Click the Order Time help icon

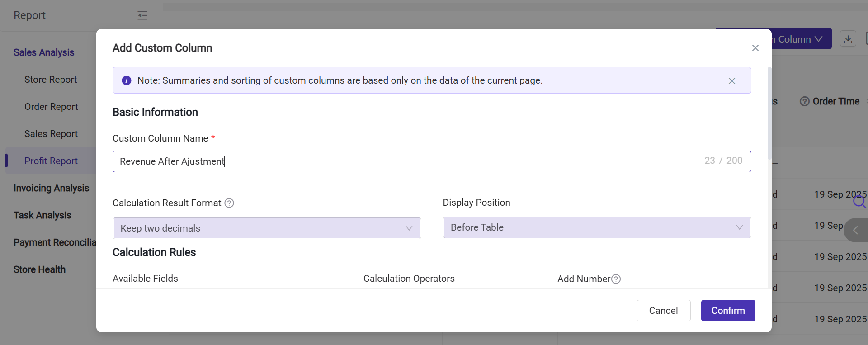804,101
